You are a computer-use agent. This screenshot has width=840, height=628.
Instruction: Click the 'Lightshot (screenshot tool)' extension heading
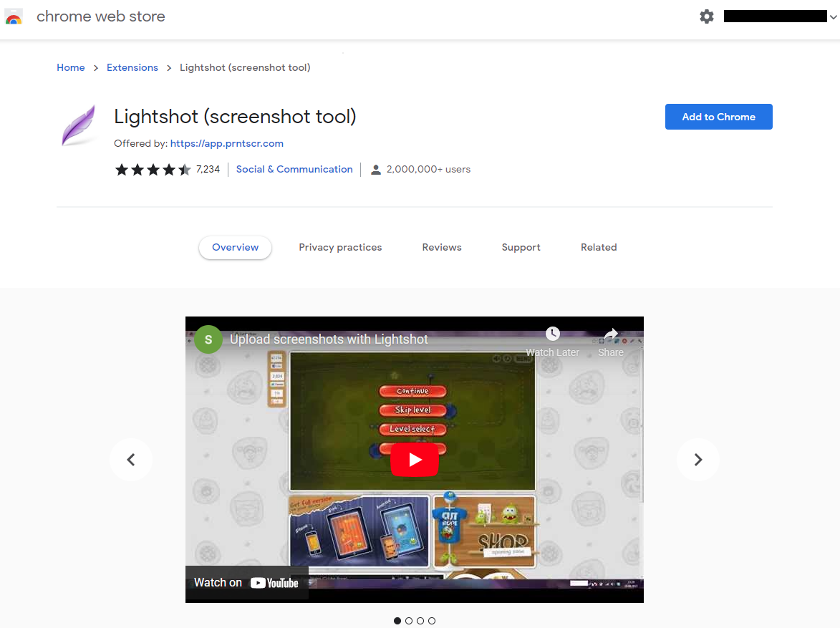[235, 117]
